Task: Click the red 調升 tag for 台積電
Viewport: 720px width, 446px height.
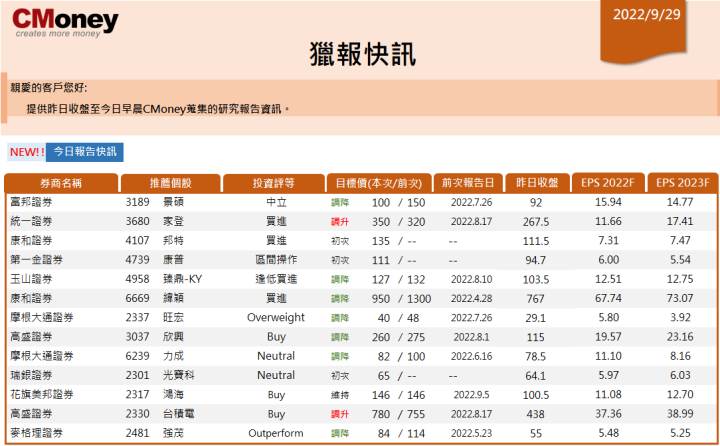Action: tap(340, 414)
